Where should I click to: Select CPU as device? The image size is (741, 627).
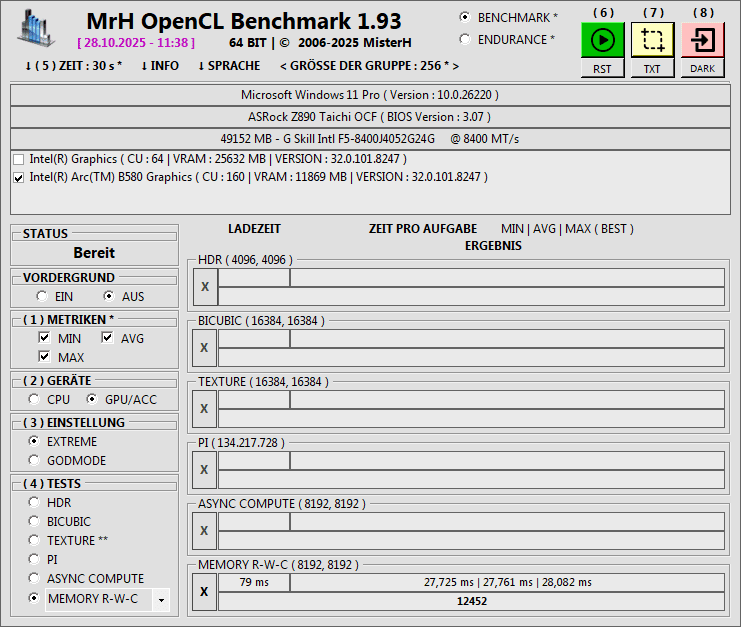[x=34, y=399]
